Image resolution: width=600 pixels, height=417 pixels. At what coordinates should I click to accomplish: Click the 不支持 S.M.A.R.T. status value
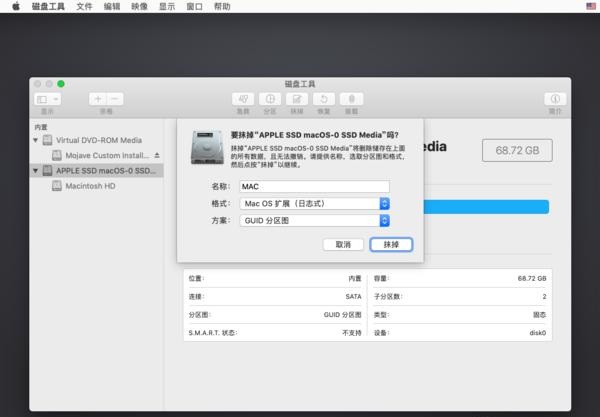[x=352, y=333]
